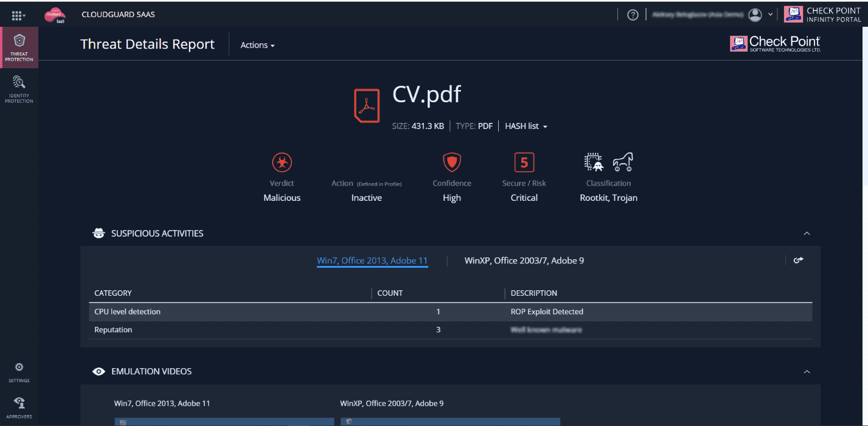The width and height of the screenshot is (868, 426).
Task: Click ROP Exploit Detected description
Action: coord(547,312)
